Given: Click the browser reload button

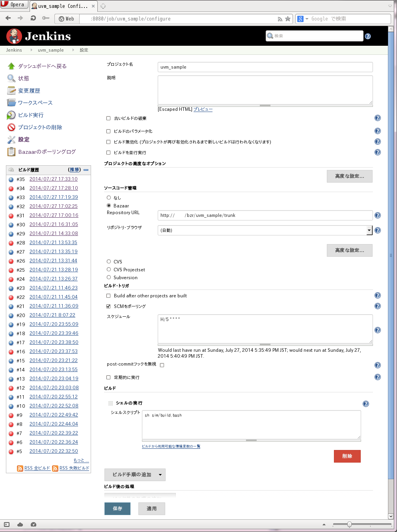Looking at the screenshot, I should (33, 18).
